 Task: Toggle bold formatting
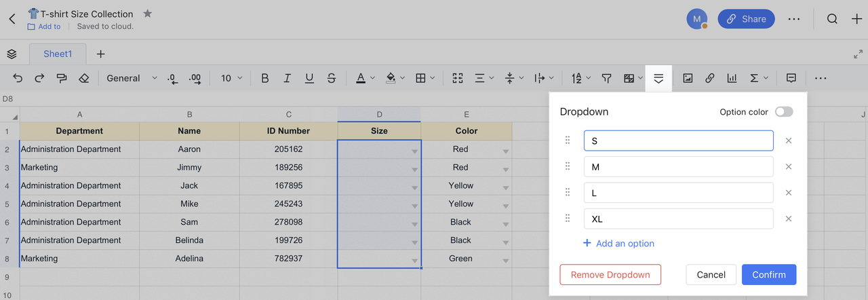click(x=264, y=78)
